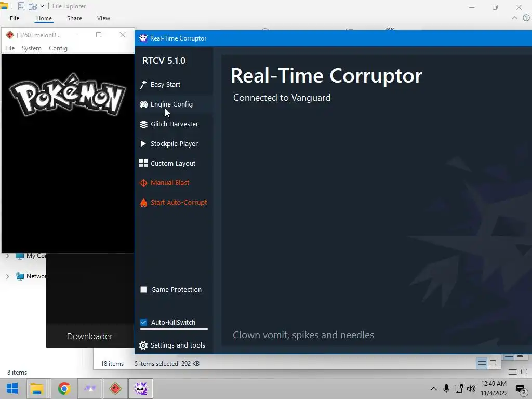The width and height of the screenshot is (532, 399).
Task: Click the RTCV 5.1.0 version label
Action: (164, 61)
